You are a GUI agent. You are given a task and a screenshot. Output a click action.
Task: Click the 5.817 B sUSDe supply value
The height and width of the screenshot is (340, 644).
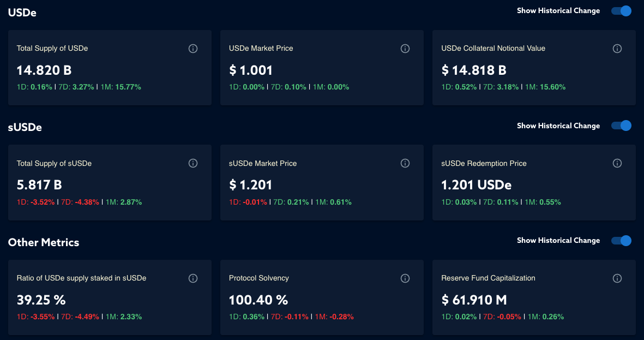pos(39,185)
